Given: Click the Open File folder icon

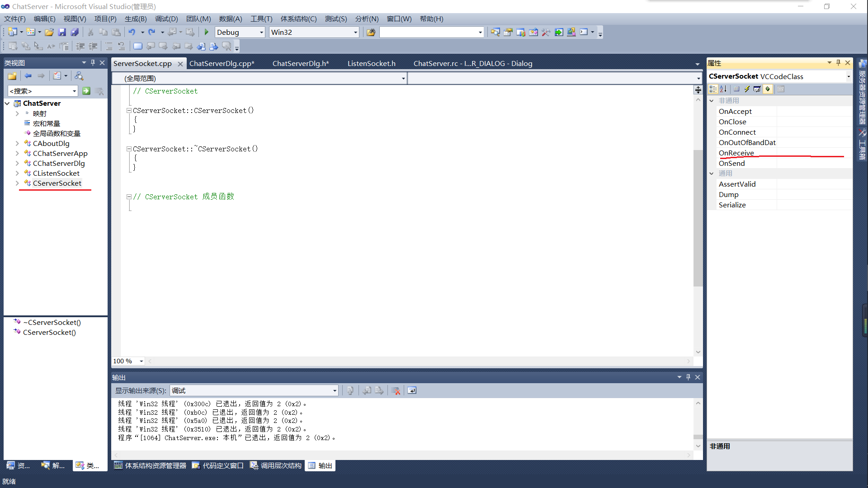Looking at the screenshot, I should [x=49, y=32].
